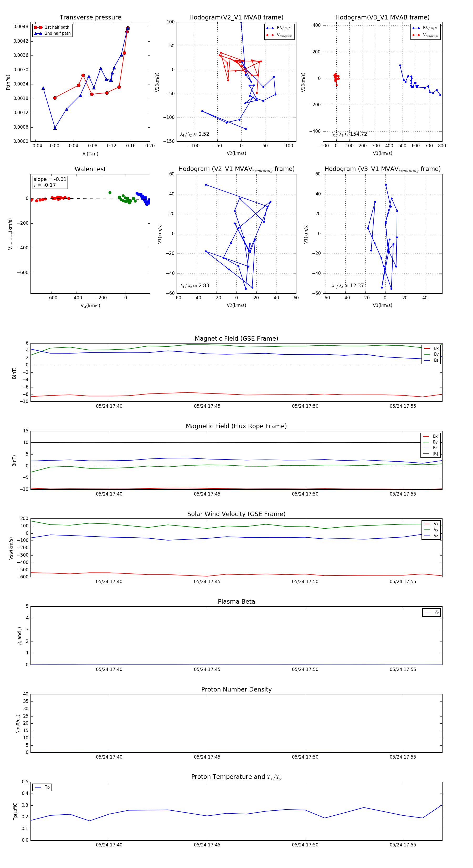Screen dimensions: 473x868
Task: Click the 'B/√μ0ρ' legend entry in V2_V1 MVAB hodogram
Action: coord(279,28)
